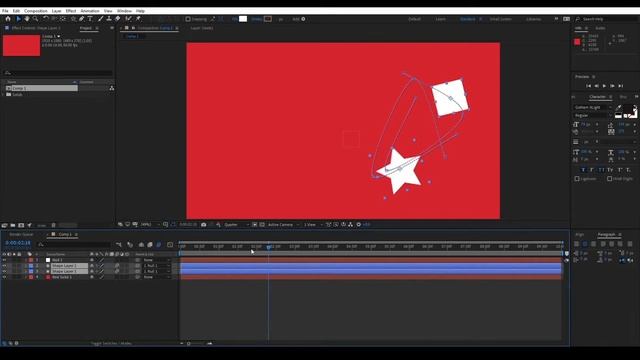Hide Shape Layer 1 with its eye icon
The image size is (640, 360).
[x=4, y=271]
